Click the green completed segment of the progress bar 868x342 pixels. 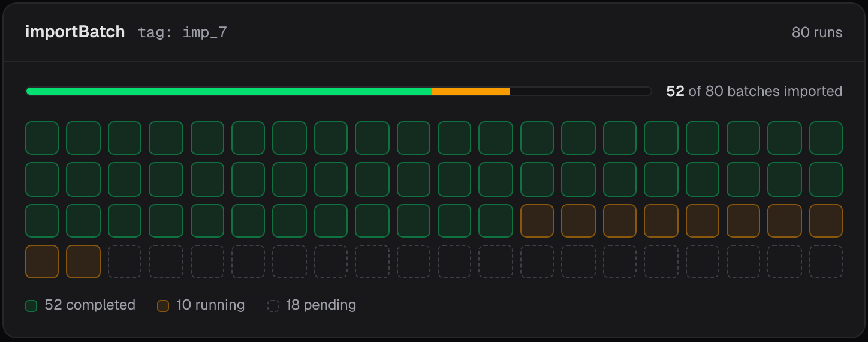(x=229, y=91)
